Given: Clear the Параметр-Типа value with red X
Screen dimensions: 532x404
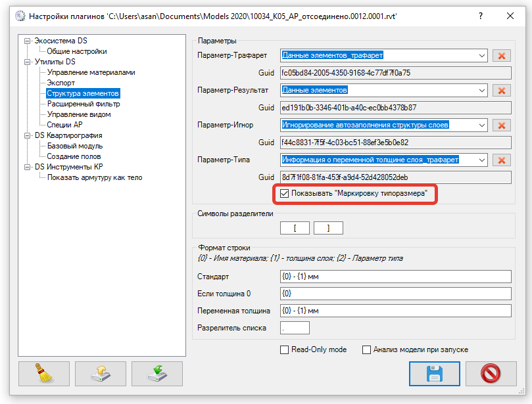Looking at the screenshot, I should point(501,160).
